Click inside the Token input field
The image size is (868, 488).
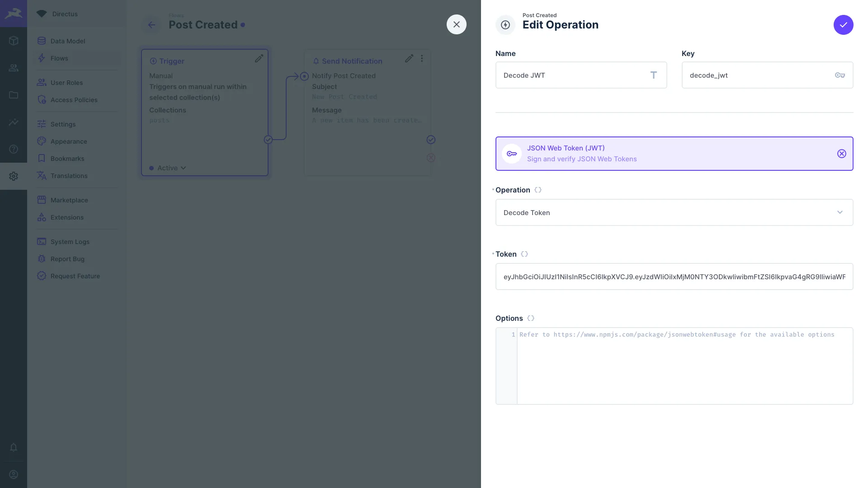pos(674,277)
